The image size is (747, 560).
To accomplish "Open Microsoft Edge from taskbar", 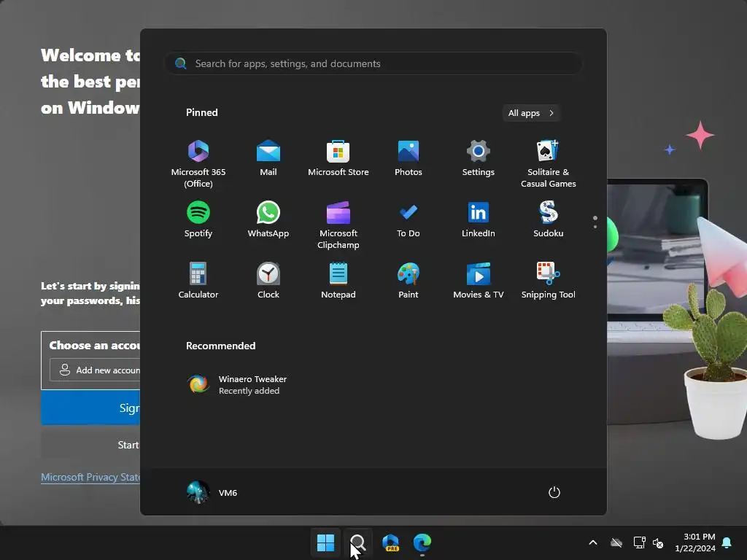I will click(422, 542).
